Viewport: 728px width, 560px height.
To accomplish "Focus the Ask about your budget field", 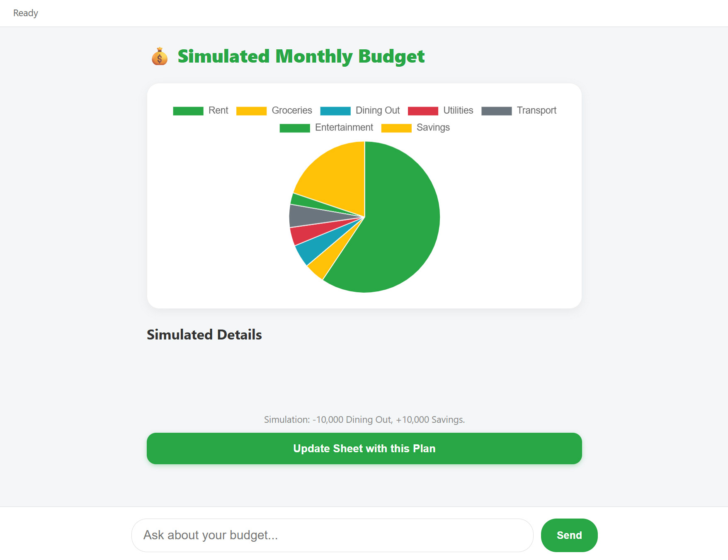I will point(332,535).
